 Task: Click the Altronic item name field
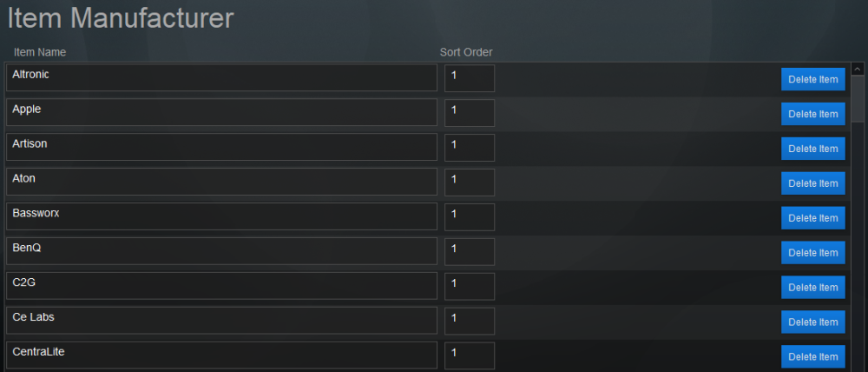pyautogui.click(x=221, y=77)
